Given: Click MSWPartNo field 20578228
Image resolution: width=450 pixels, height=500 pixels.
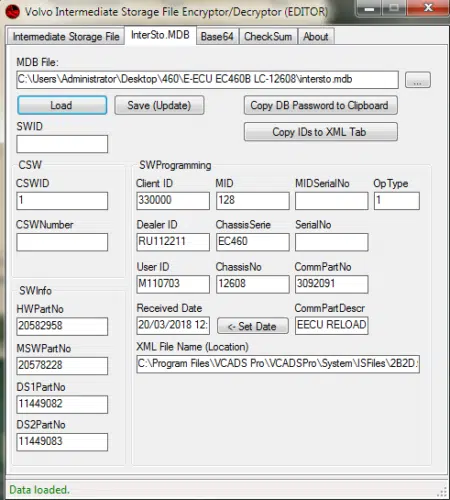Looking at the screenshot, I should coord(62,366).
